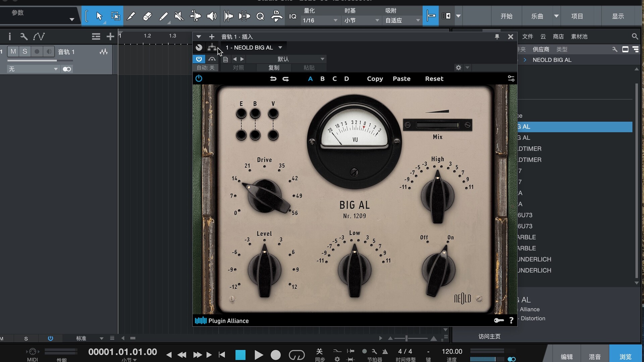The height and width of the screenshot is (362, 644).
Task: Select the Eraser tool
Action: [x=147, y=16]
